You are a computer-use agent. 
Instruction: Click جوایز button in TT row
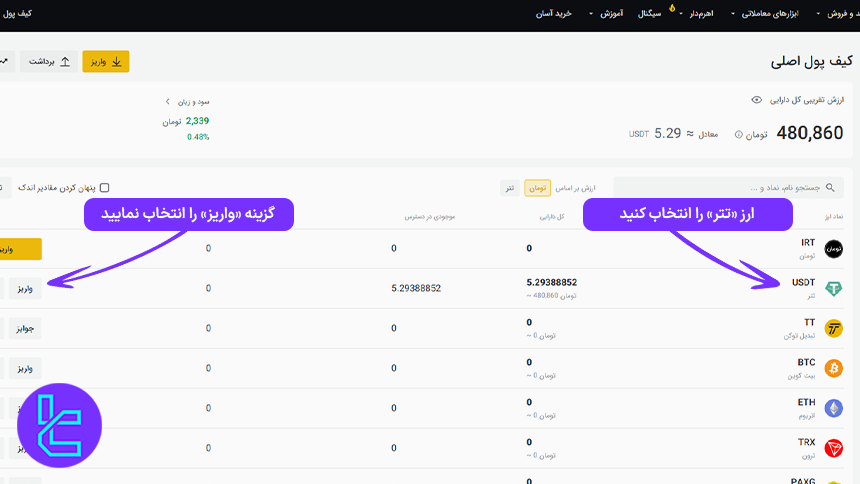[x=25, y=329]
